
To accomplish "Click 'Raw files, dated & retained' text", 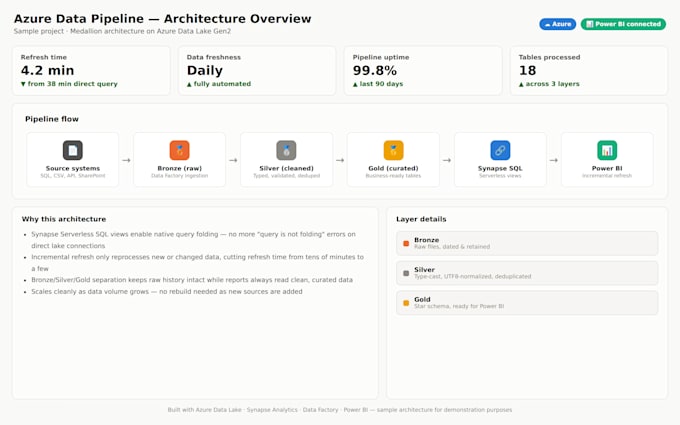I will (452, 247).
